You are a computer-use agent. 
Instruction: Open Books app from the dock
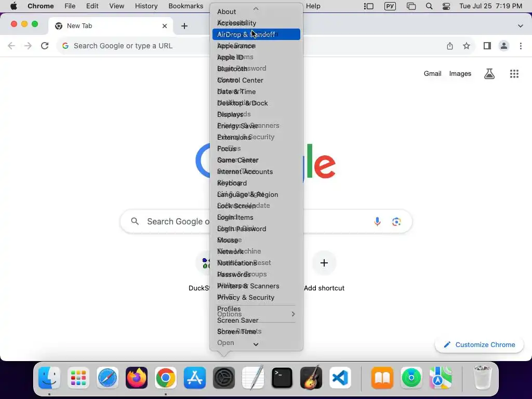pyautogui.click(x=382, y=378)
